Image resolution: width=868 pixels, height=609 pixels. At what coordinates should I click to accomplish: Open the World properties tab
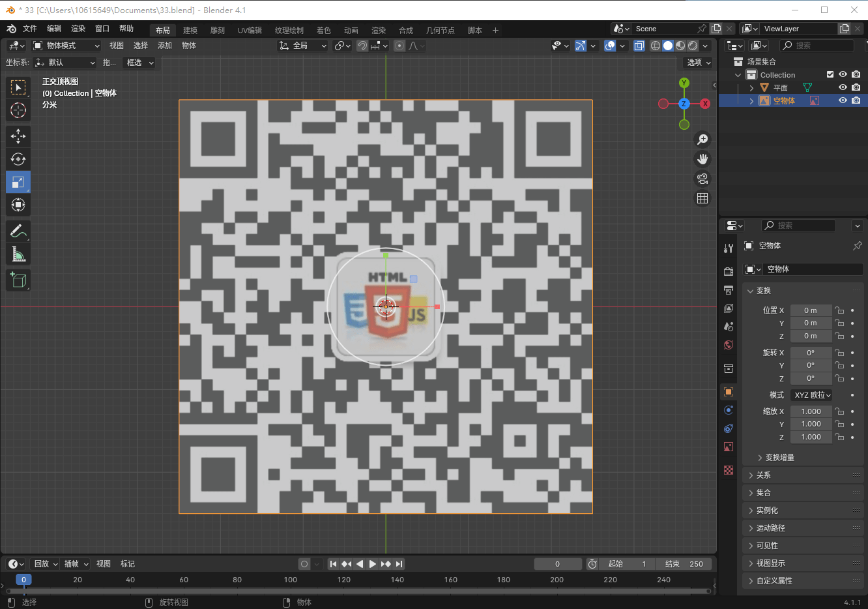[x=729, y=345]
